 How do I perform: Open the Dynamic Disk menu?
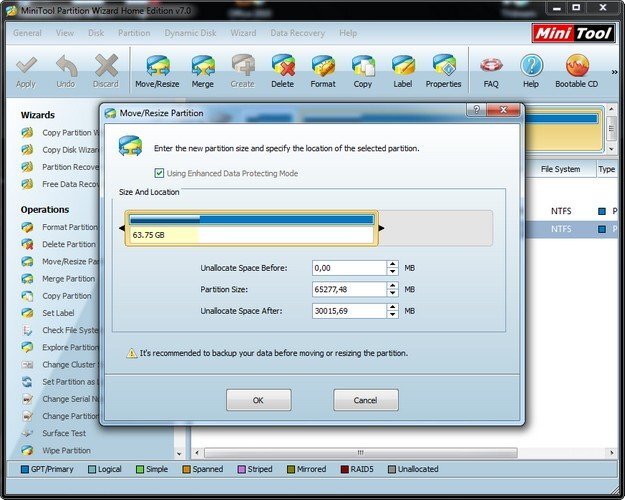click(191, 33)
